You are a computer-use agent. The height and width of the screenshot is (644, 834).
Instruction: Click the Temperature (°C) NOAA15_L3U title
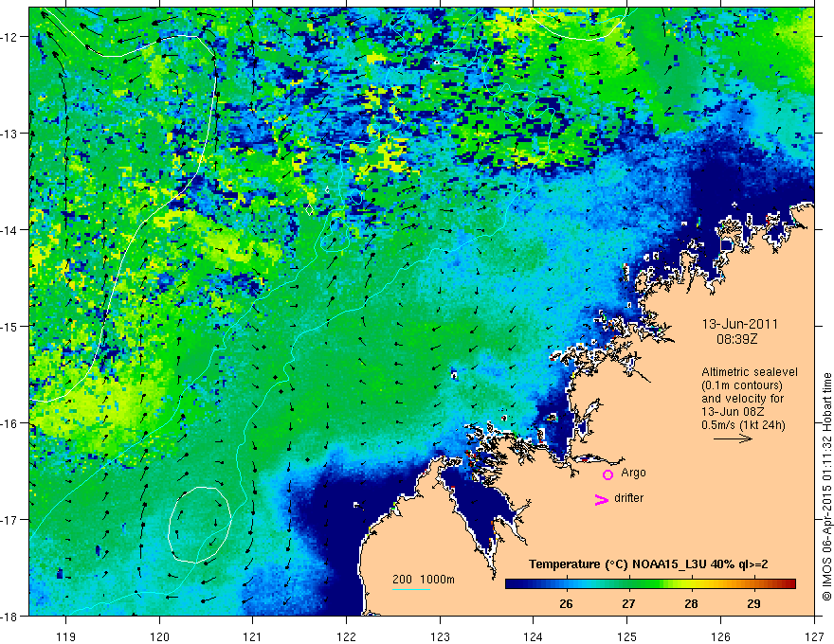coord(648,563)
